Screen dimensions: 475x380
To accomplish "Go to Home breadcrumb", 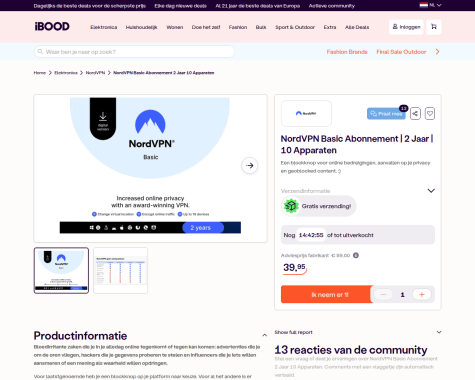I will click(40, 73).
